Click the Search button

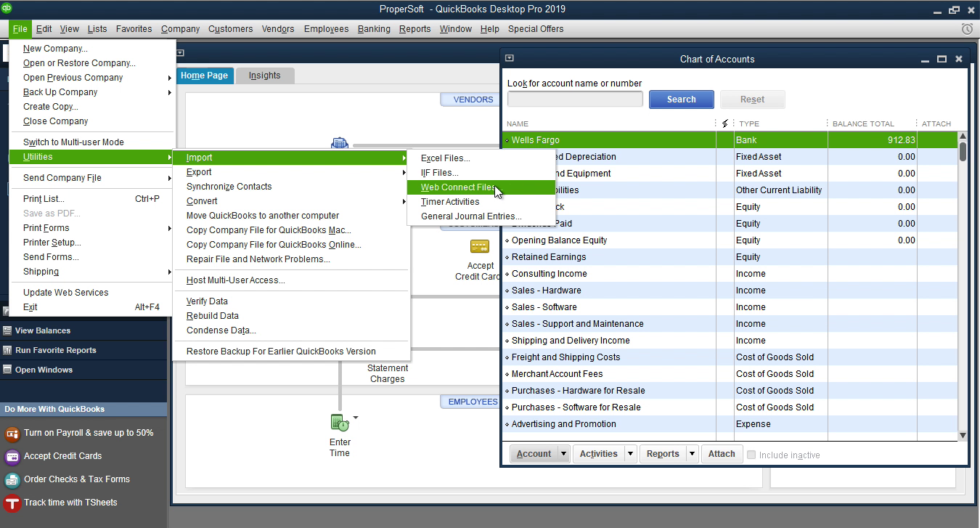681,99
